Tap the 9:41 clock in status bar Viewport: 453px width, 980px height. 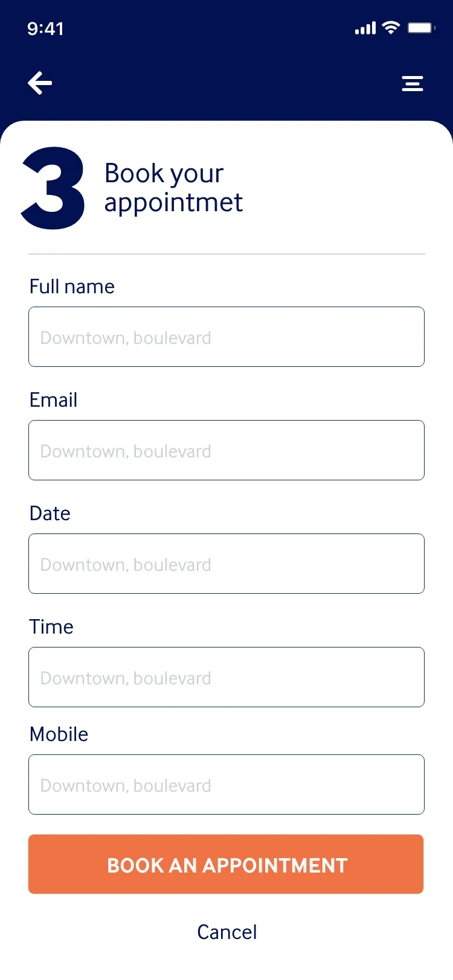point(45,28)
